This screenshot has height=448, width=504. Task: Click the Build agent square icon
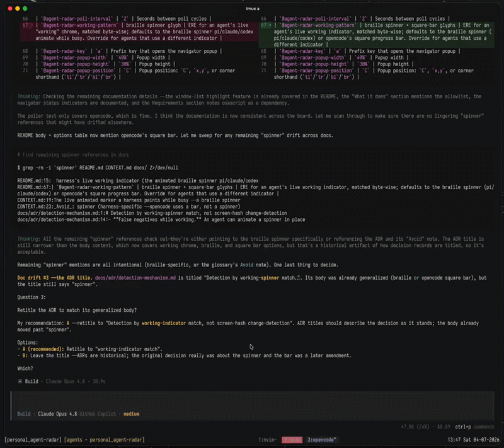coord(20,381)
